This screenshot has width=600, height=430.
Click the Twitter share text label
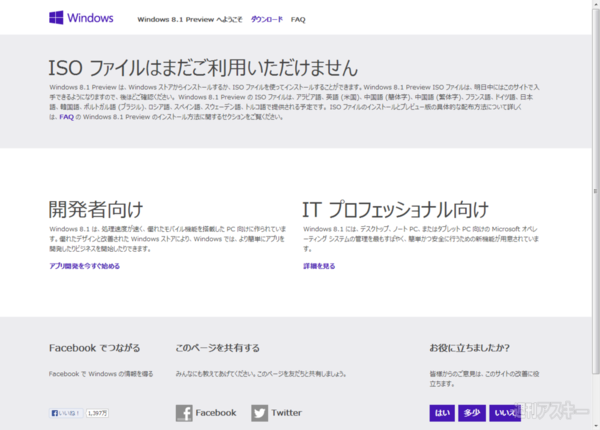[287, 413]
